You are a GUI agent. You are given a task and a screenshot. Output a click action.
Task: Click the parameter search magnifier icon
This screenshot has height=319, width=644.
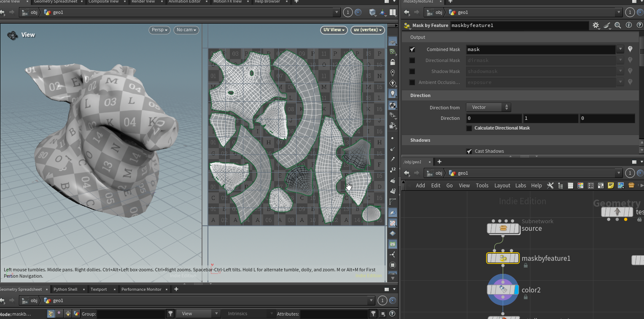(617, 25)
